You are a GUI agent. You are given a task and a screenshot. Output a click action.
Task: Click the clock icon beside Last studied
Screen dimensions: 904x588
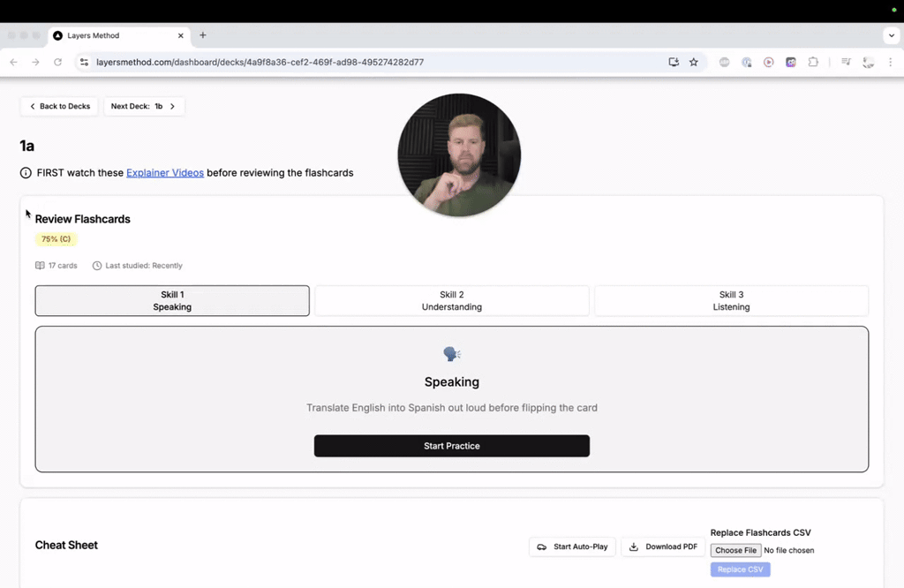click(x=96, y=265)
